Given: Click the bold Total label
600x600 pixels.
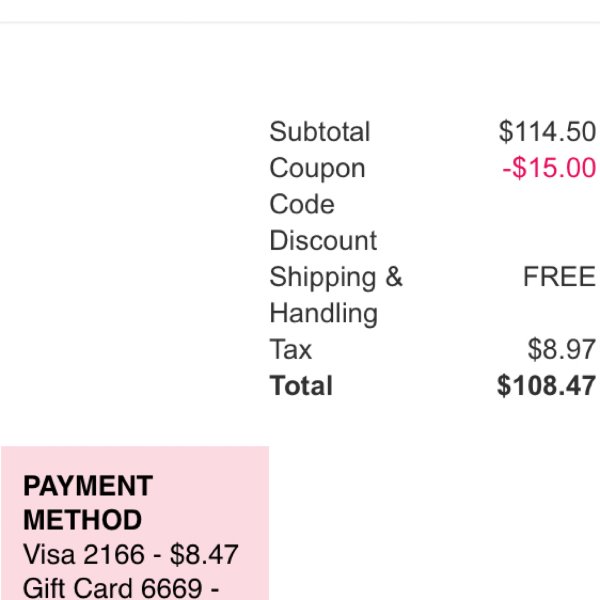Looking at the screenshot, I should tap(301, 385).
